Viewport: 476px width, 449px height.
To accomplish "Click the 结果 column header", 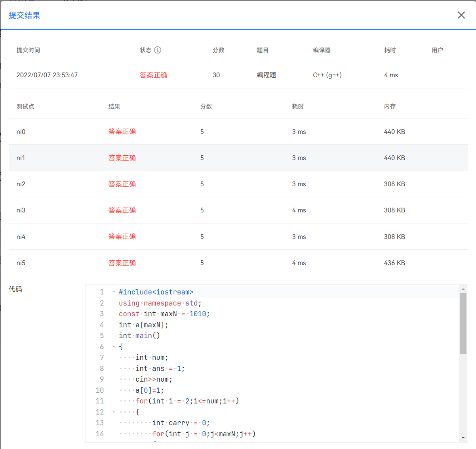I will [114, 106].
